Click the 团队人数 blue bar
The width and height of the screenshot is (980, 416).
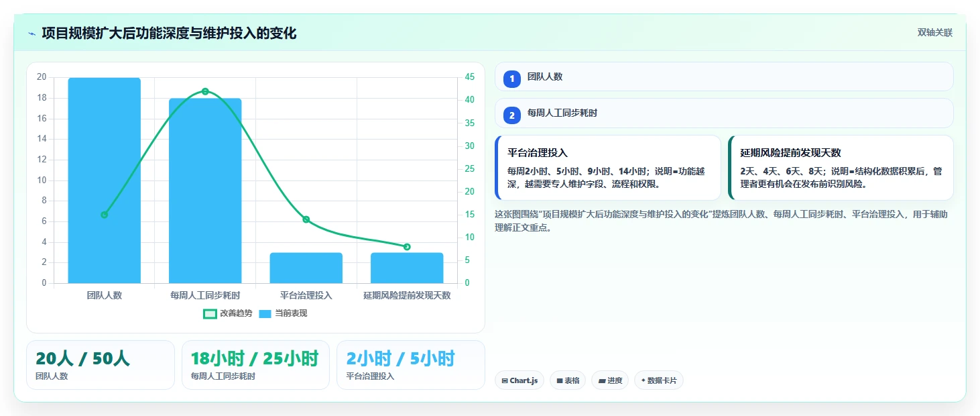click(x=105, y=180)
